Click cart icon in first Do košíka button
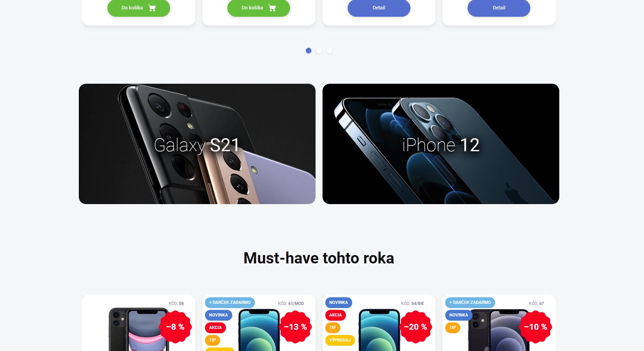644x351 pixels. (152, 8)
